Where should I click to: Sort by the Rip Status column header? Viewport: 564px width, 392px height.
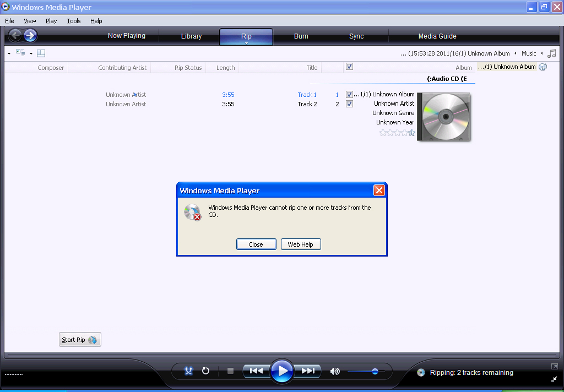(188, 68)
